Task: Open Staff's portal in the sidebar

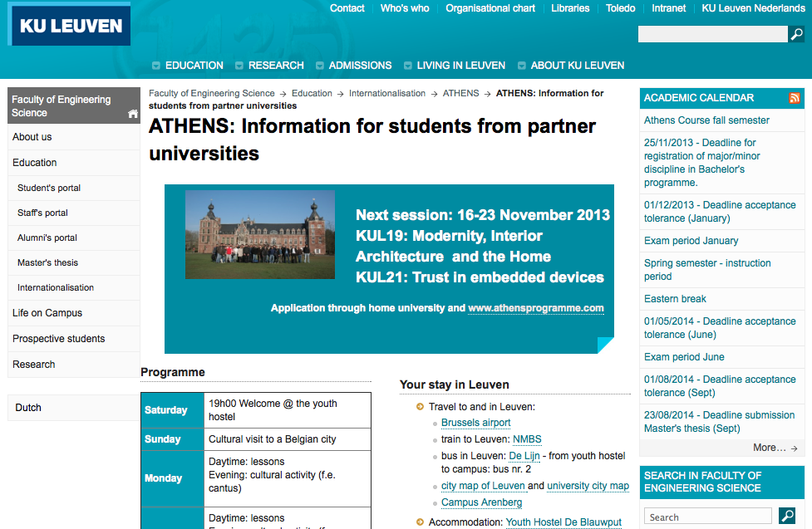Action: click(73, 213)
